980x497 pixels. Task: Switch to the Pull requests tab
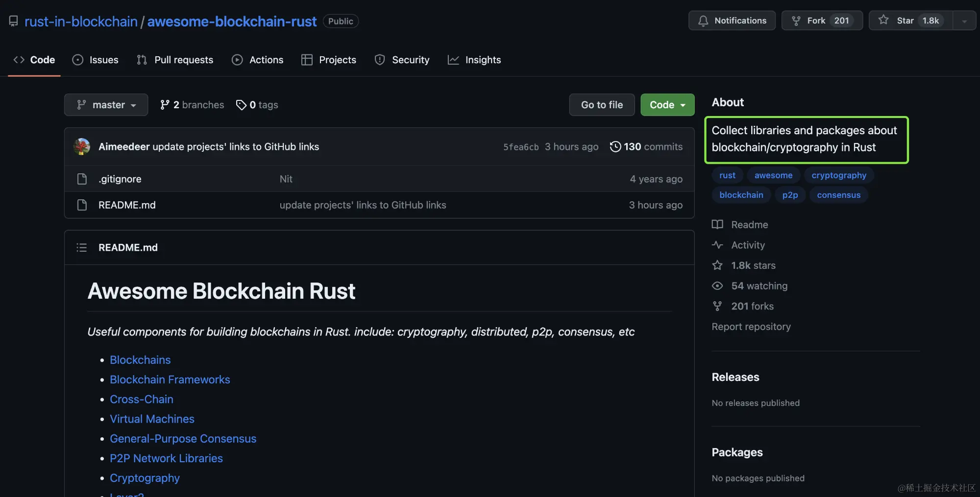pyautogui.click(x=175, y=60)
